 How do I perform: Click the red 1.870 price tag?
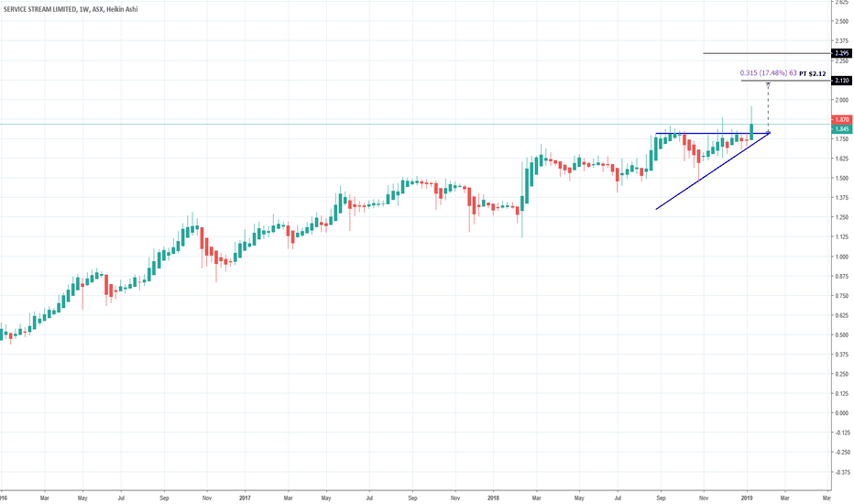[x=841, y=119]
